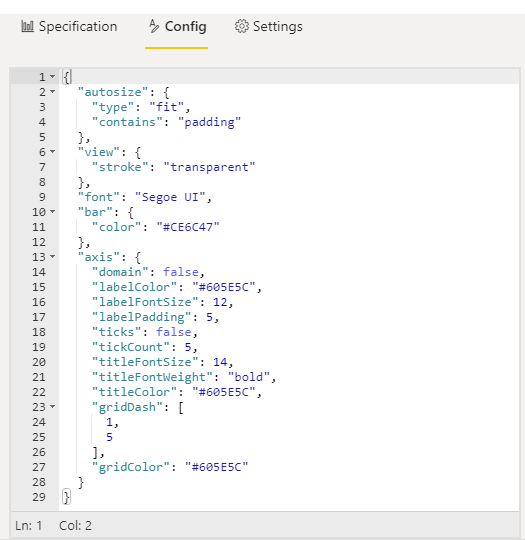
Task: Collapse the autosize block fold arrow
Action: 52,92
